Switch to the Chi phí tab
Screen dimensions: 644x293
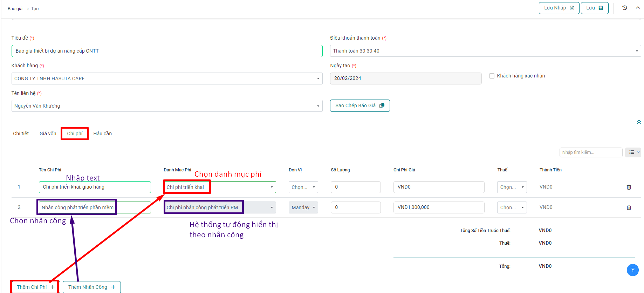tap(75, 134)
